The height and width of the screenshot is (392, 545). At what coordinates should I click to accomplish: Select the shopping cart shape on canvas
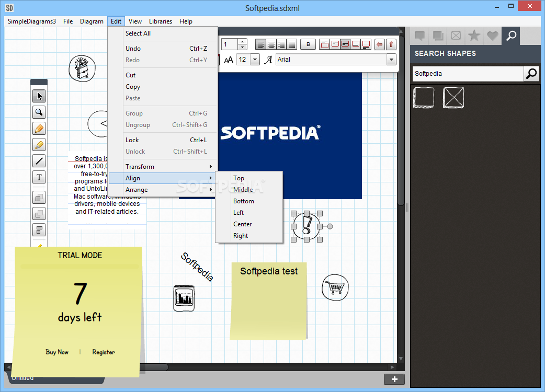click(x=335, y=287)
